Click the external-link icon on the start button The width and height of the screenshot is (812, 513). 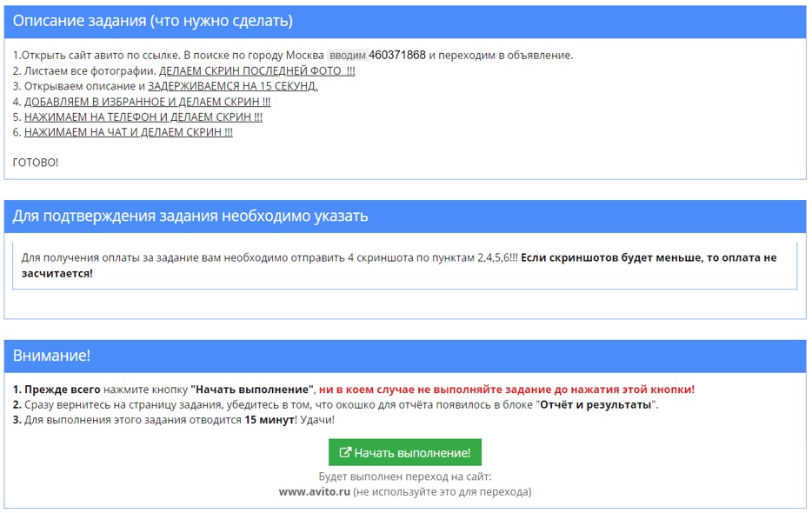(345, 452)
